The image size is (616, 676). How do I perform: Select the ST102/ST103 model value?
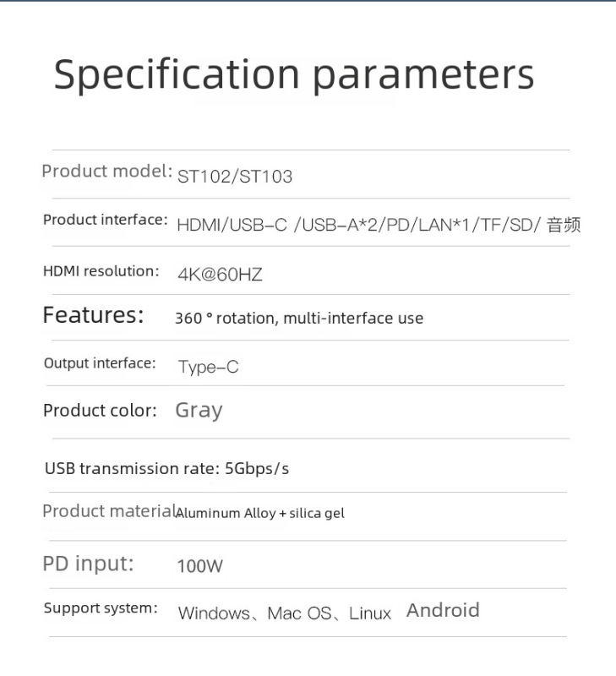click(x=235, y=177)
